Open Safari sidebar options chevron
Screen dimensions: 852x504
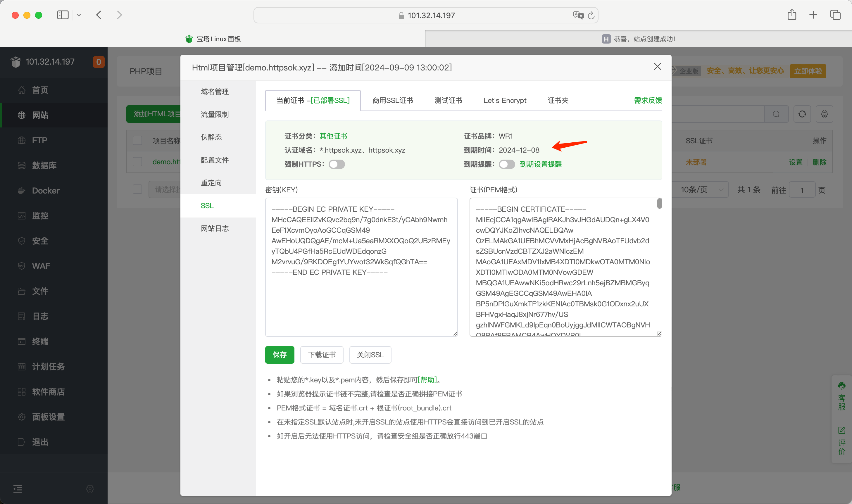[79, 15]
